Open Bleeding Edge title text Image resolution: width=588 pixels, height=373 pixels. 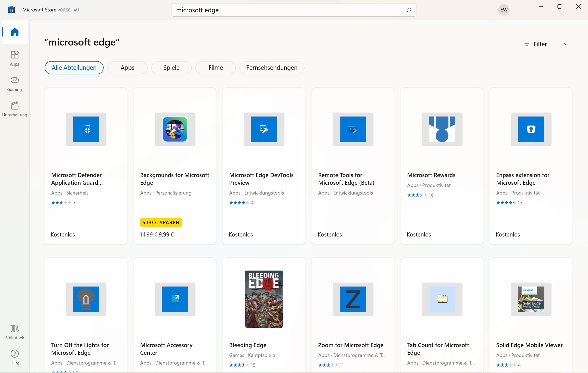click(248, 345)
